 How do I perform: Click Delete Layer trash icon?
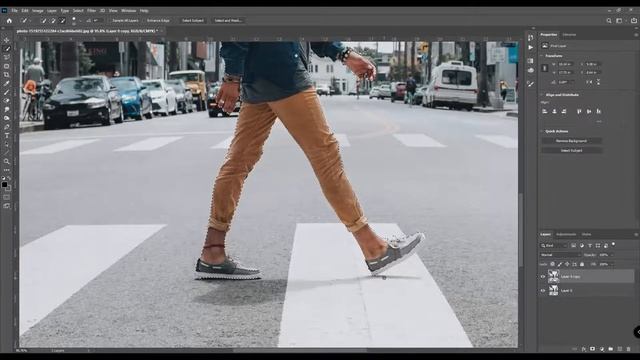coord(629,349)
